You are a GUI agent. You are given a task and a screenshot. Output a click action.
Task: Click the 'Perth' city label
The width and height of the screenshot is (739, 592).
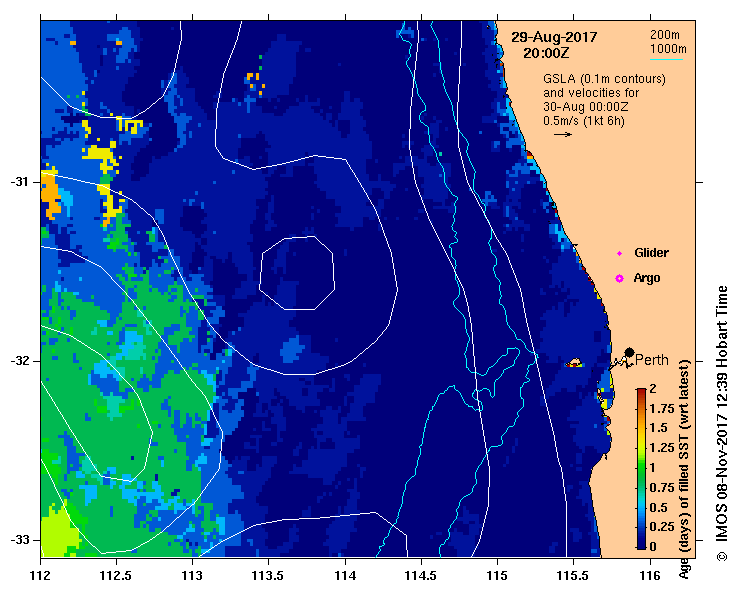coord(652,360)
